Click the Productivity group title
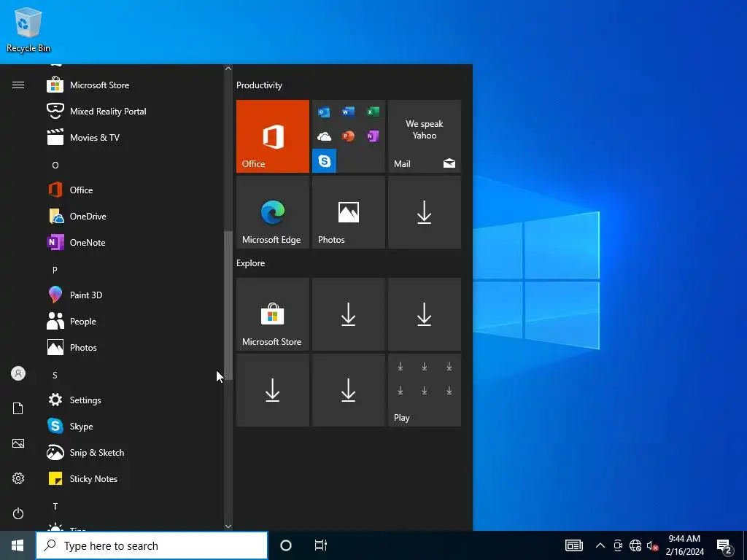The image size is (747, 560). [259, 85]
